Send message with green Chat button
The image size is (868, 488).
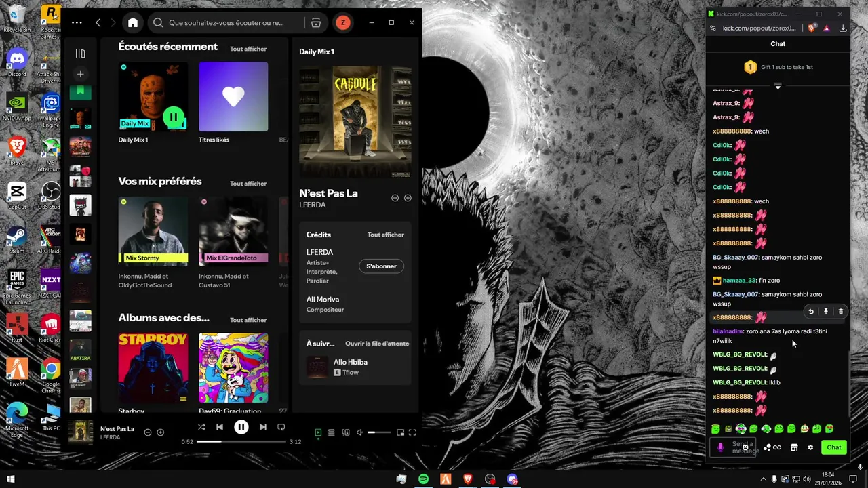(x=834, y=447)
